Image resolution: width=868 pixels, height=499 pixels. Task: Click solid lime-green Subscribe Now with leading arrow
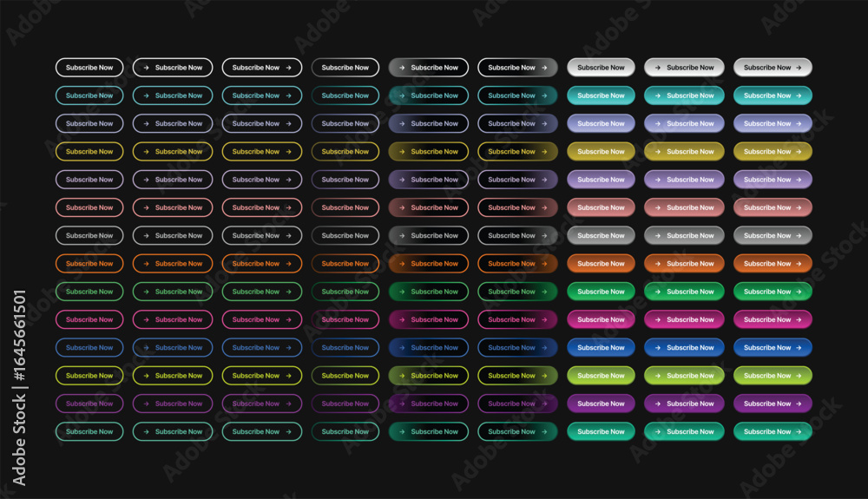click(684, 376)
